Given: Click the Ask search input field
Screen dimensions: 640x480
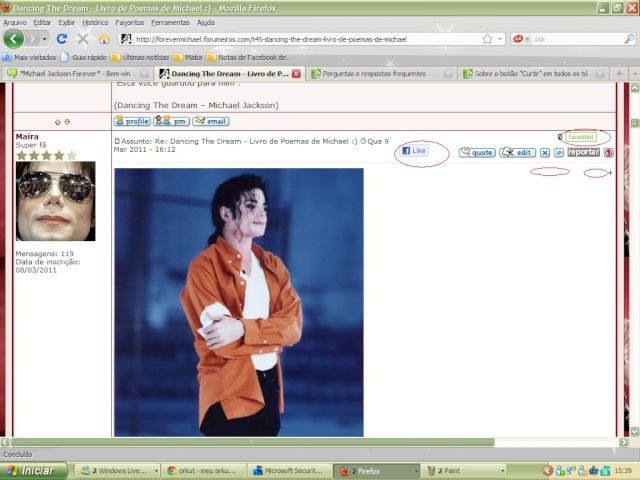Looking at the screenshot, I should click(578, 39).
